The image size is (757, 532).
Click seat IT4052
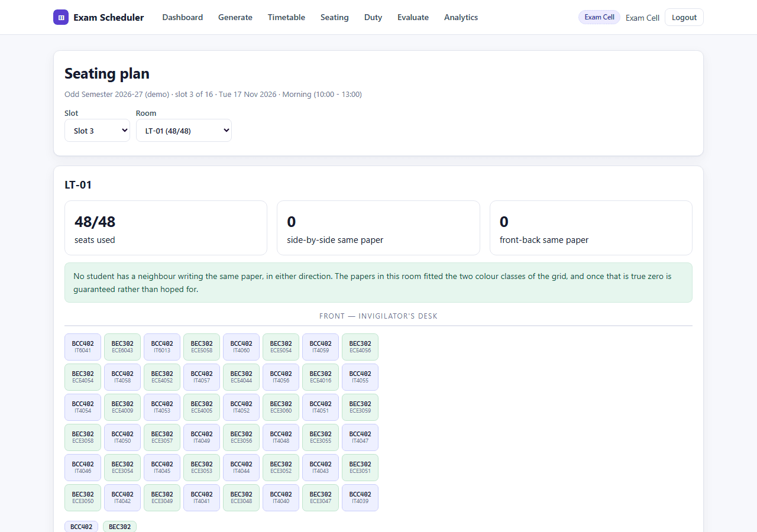pos(241,407)
